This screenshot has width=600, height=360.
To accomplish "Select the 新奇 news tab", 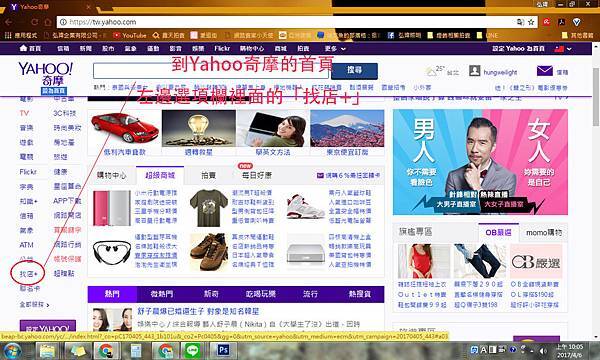I will (x=211, y=294).
